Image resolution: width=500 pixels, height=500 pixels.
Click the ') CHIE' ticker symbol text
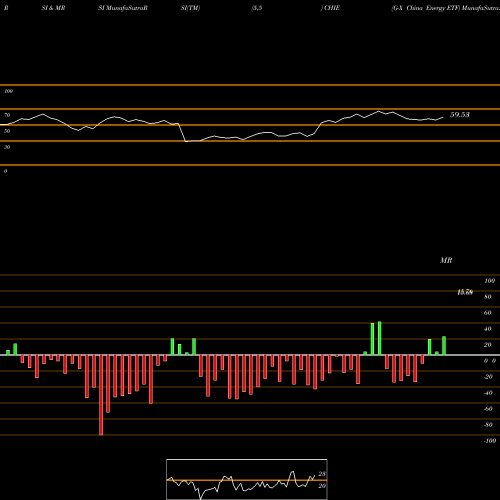(x=330, y=8)
